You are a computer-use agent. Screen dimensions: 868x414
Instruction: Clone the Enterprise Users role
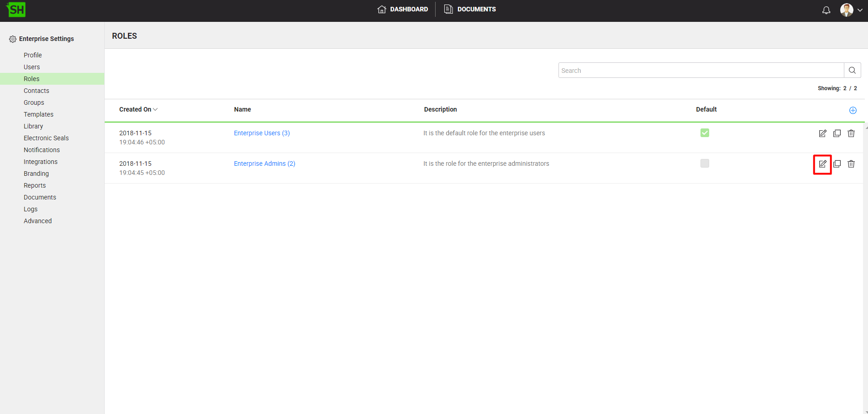[x=837, y=133]
